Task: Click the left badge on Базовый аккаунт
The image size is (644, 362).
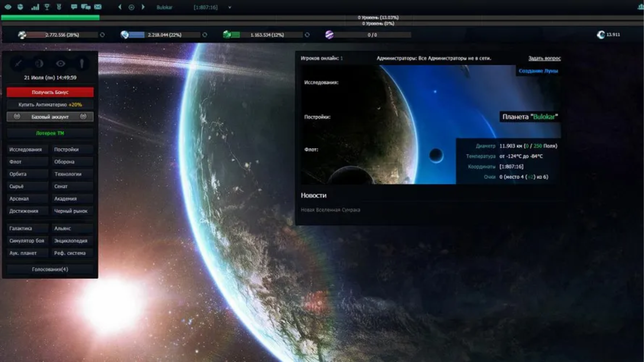Action: (x=17, y=116)
